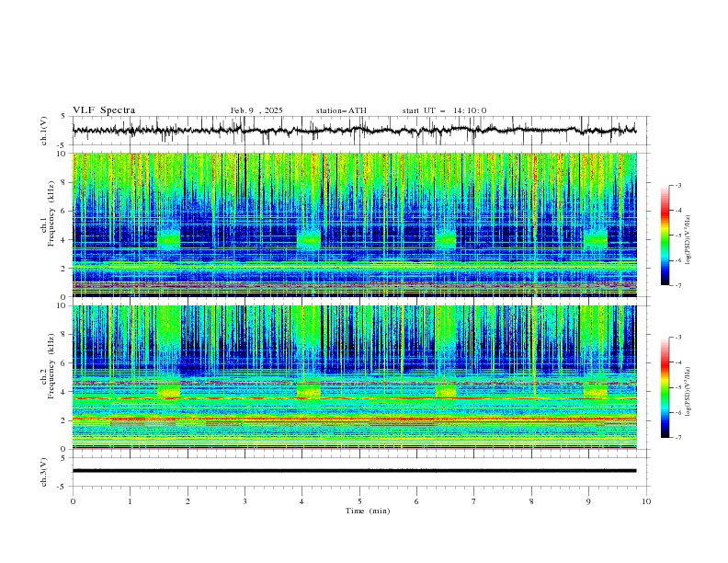Screen dimensions: 728x563
Task: Click the time axis tick label "6"
Action: (416, 501)
